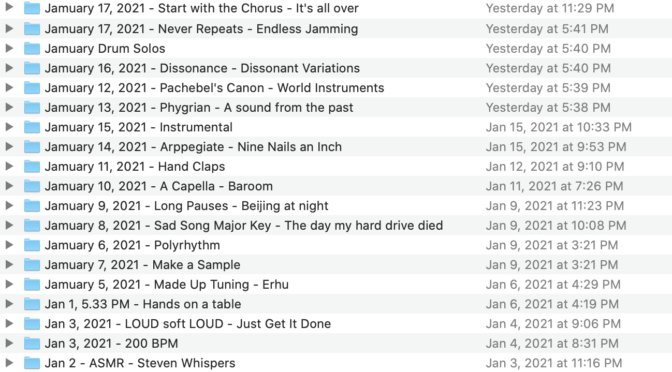Select the Make a Sample folder icon
Viewport: 672px width, 372px height.
(x=32, y=265)
